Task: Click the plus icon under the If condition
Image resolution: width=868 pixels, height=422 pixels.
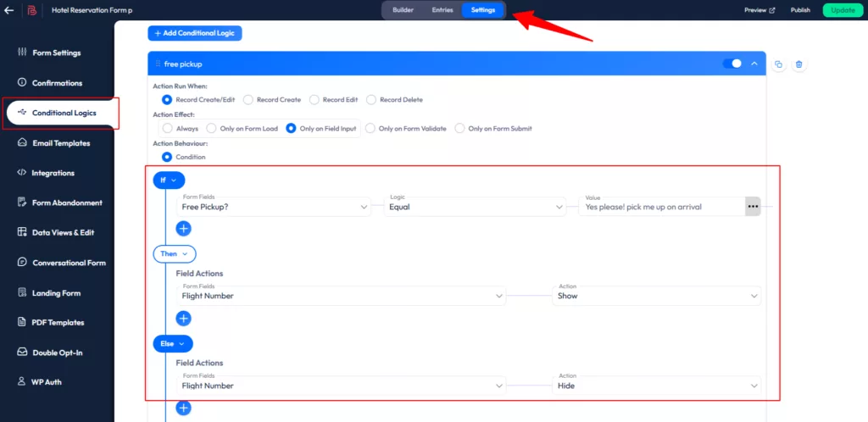Action: (x=183, y=228)
